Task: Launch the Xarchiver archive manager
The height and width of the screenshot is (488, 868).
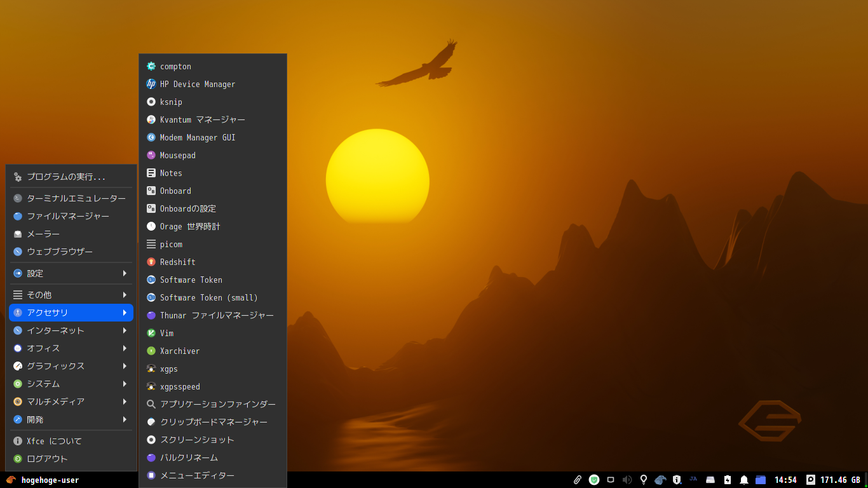Action: 213,351
